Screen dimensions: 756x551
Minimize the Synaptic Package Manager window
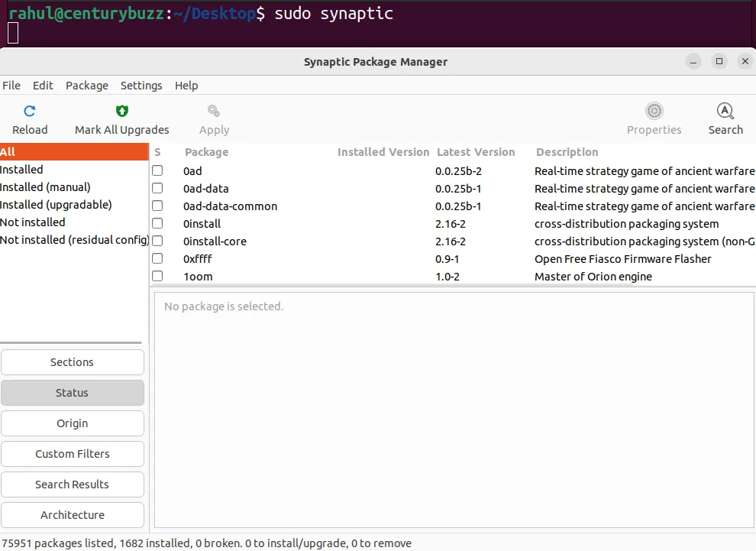pos(693,61)
